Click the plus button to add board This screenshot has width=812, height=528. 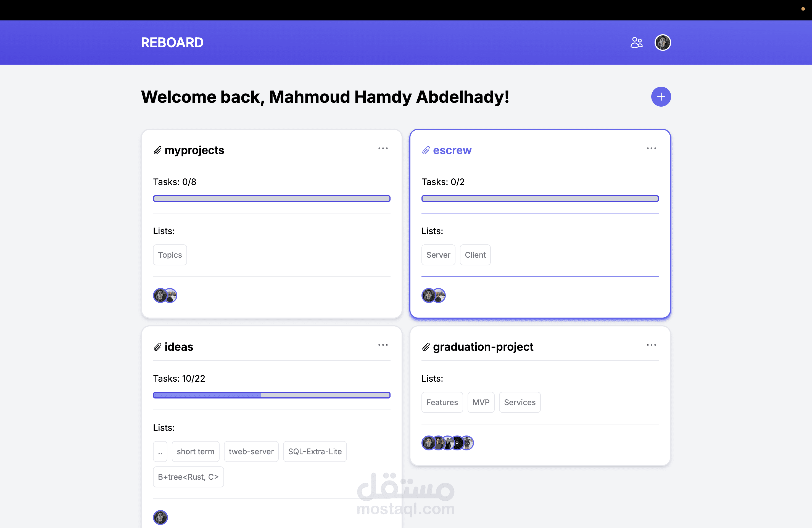coord(661,97)
